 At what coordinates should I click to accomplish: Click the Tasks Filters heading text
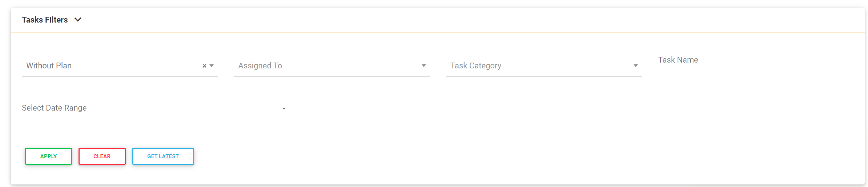point(45,20)
